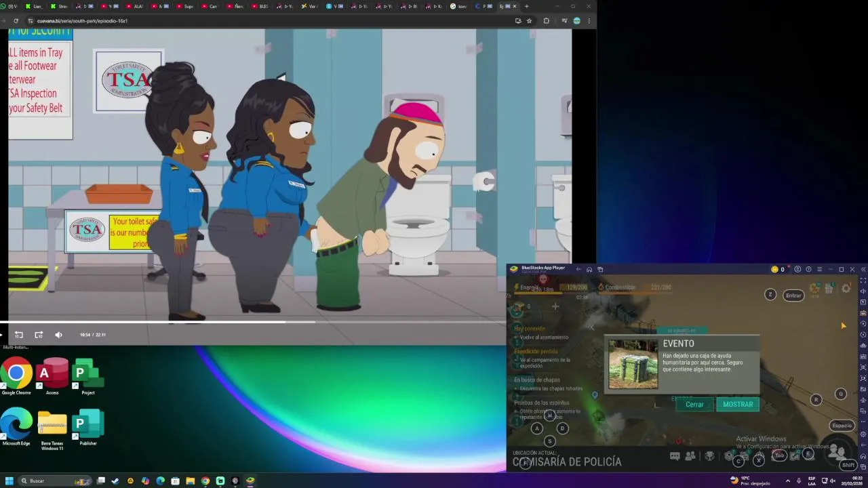Click BlueStacks sidebar fullscreen icon

[x=863, y=280]
